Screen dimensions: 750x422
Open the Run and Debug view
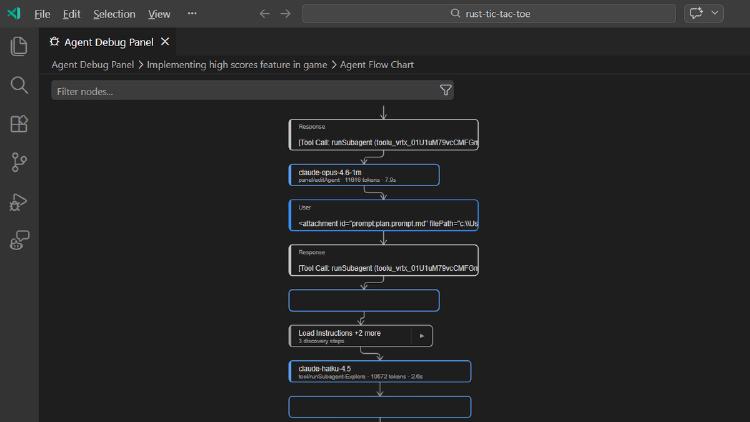pos(19,202)
